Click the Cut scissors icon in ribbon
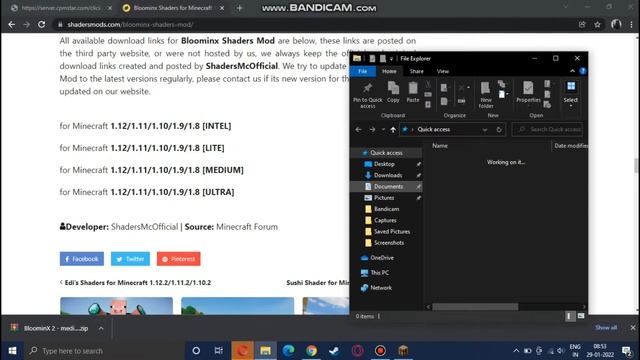 [x=428, y=84]
